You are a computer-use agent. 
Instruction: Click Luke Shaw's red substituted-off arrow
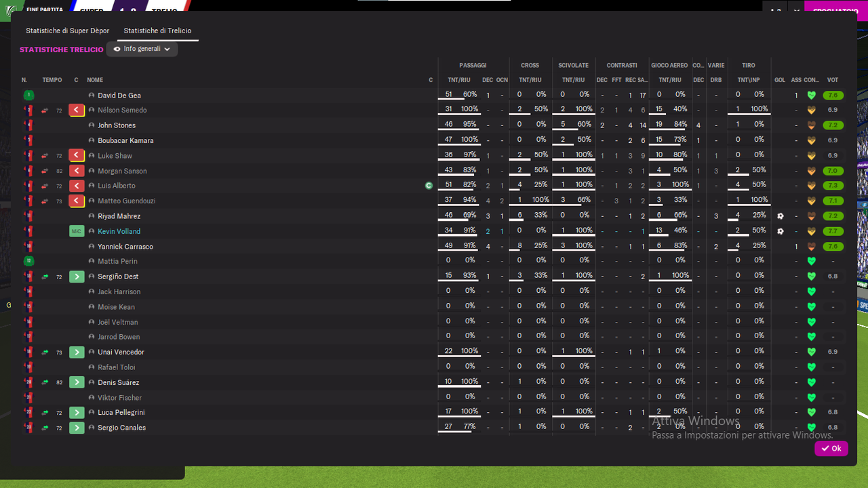coord(77,156)
